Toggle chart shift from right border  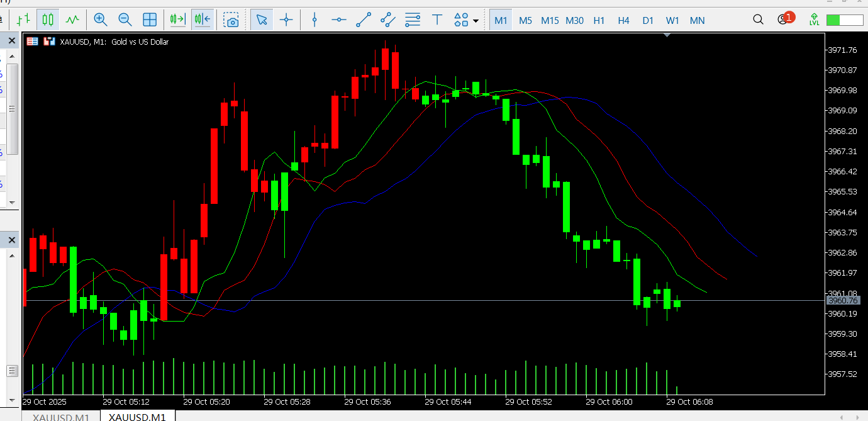pos(203,20)
